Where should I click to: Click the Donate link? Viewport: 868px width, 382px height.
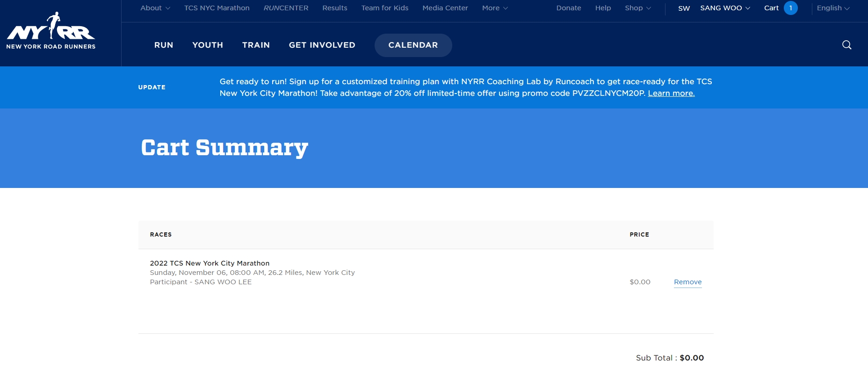coord(569,8)
